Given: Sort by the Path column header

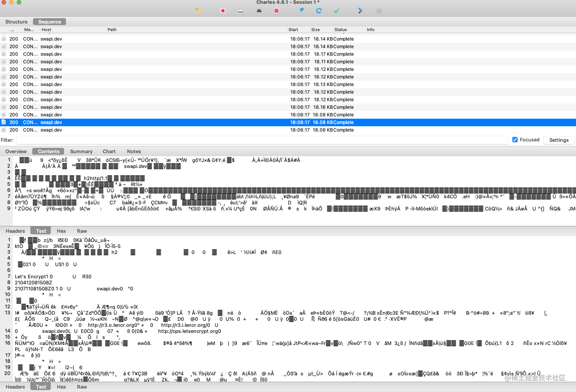Looking at the screenshot, I should pos(196,30).
